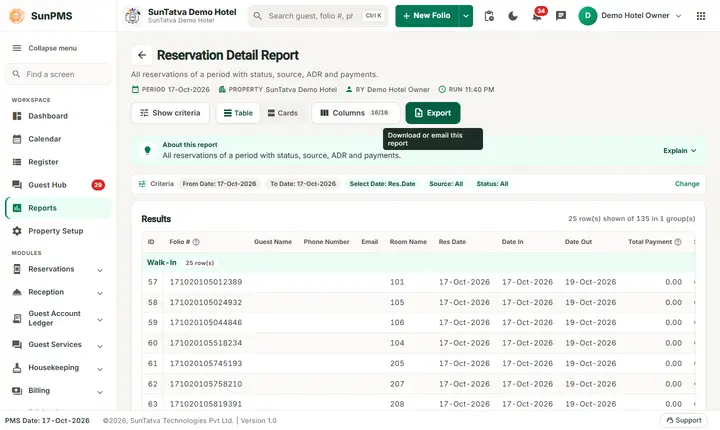This screenshot has width=720, height=430.
Task: Open Property Setup menu item
Action: point(58,231)
